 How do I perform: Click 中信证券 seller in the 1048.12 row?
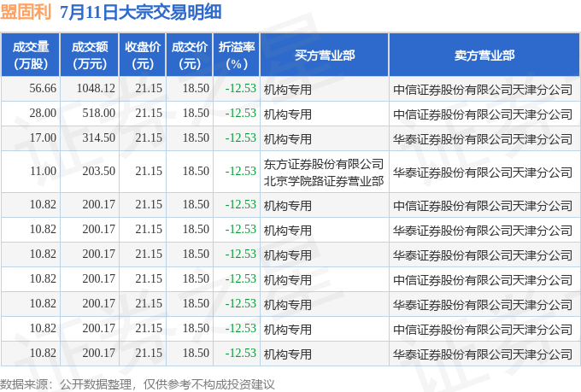[483, 90]
